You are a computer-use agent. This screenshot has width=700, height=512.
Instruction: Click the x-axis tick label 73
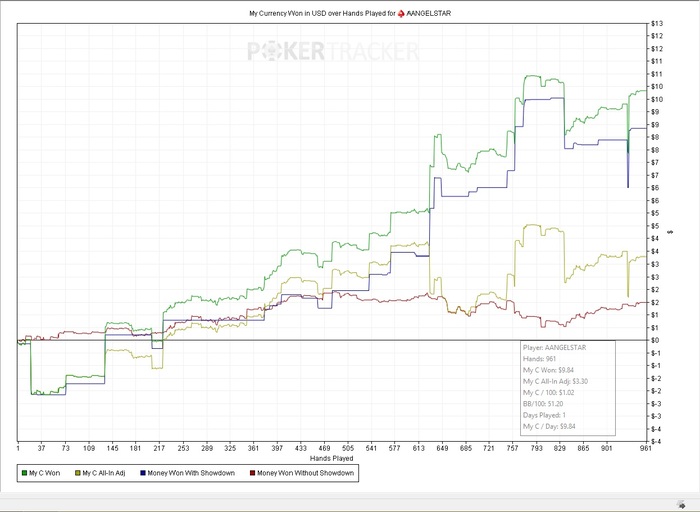click(65, 448)
